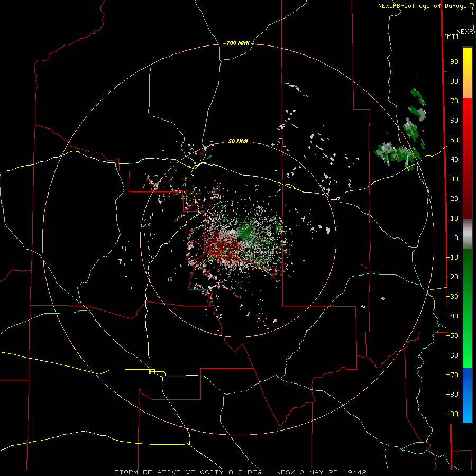Click the "50 NMI" range ring label
This screenshot has width=476, height=476.
coord(238,141)
